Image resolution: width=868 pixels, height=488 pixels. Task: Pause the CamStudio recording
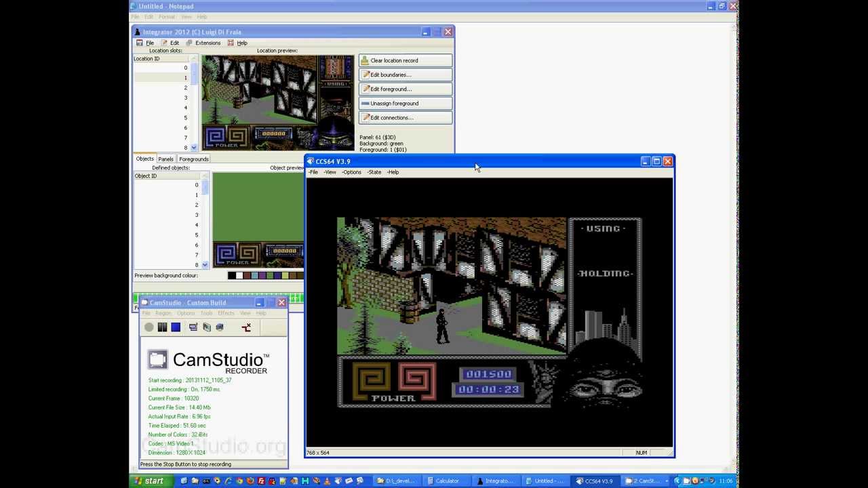pos(162,327)
